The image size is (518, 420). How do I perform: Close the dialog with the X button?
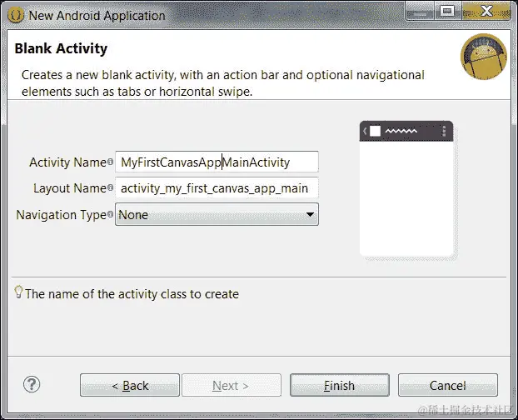tap(486, 12)
